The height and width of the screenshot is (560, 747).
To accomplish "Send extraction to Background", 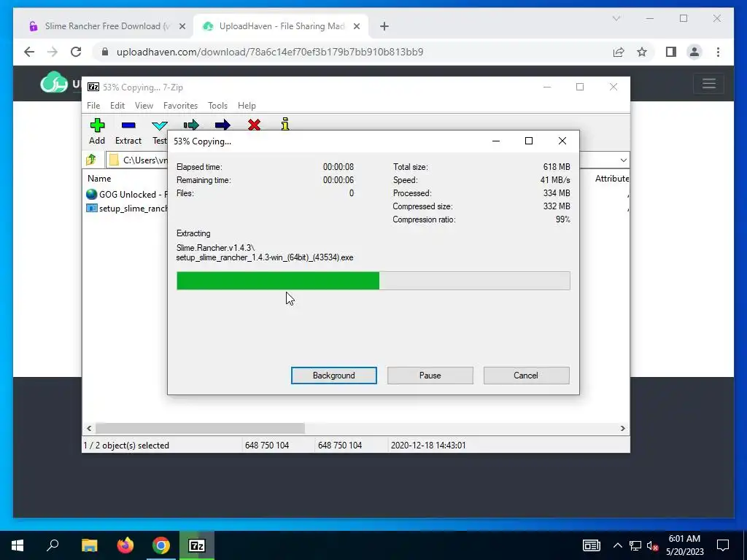I will [x=334, y=376].
